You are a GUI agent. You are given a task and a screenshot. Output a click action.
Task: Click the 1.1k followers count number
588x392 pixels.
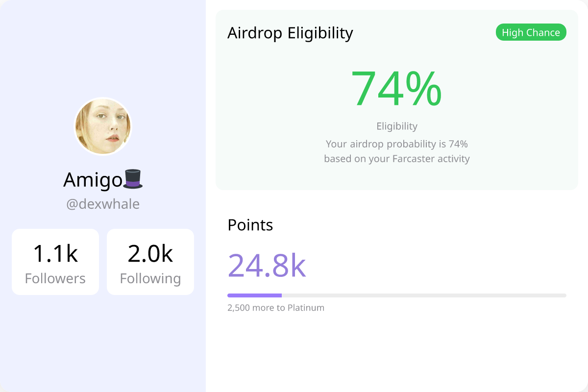(x=55, y=254)
